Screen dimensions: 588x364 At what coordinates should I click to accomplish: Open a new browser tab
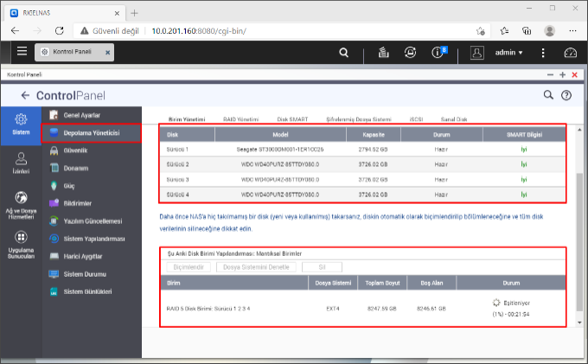(134, 13)
